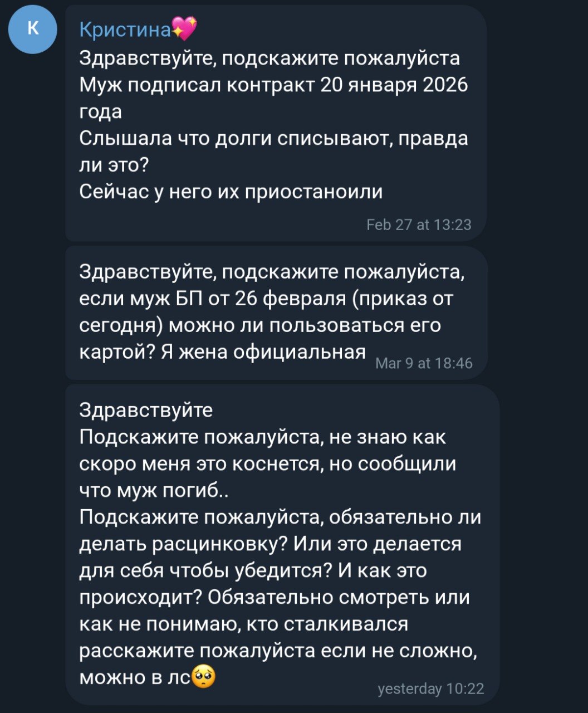Click the "Mar 9 at 18:46" timestamp
The height and width of the screenshot is (713, 588).
tap(424, 364)
